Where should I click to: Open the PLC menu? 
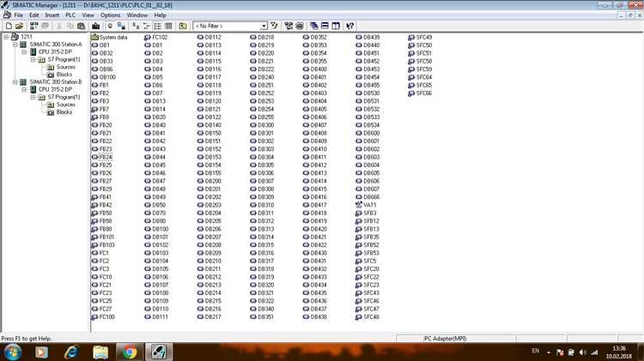(x=70, y=15)
